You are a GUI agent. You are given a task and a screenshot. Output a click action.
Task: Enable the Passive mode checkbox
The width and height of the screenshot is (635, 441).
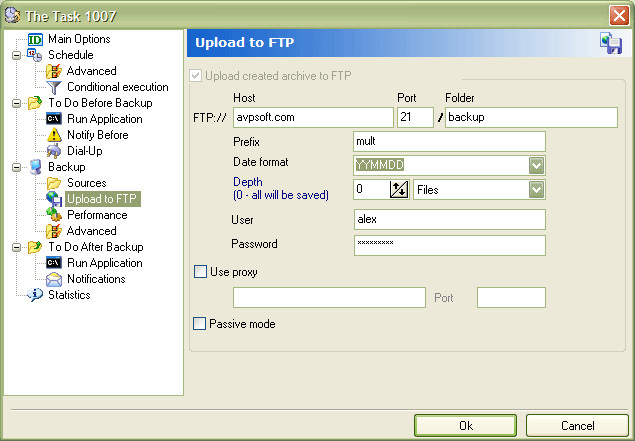199,324
